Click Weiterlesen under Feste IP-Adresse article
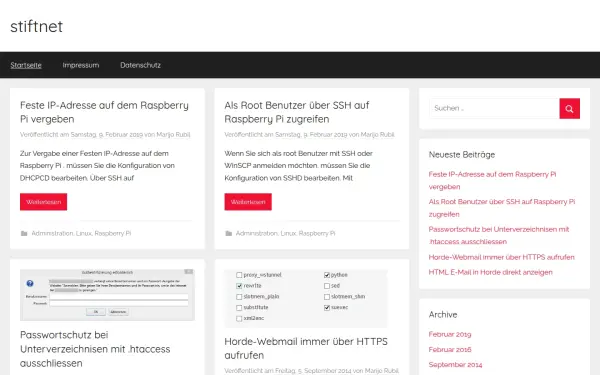Viewport: 600px width, 375px height. [43, 202]
